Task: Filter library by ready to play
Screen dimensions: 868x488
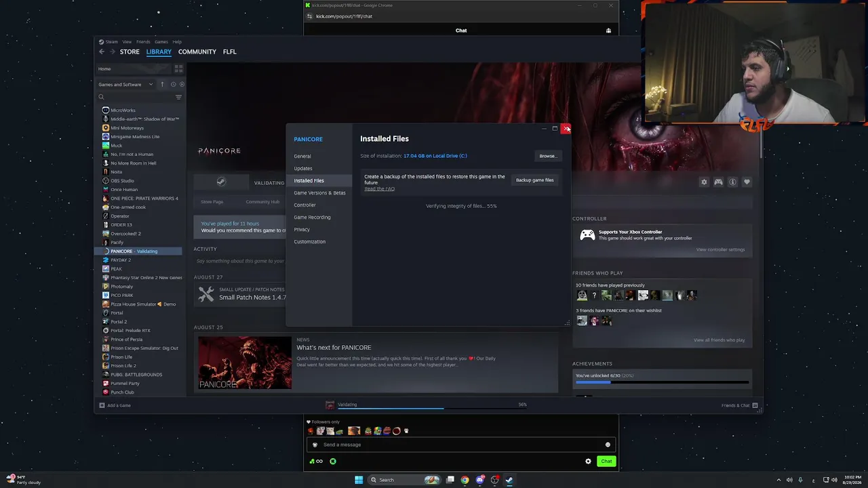Action: coord(182,85)
